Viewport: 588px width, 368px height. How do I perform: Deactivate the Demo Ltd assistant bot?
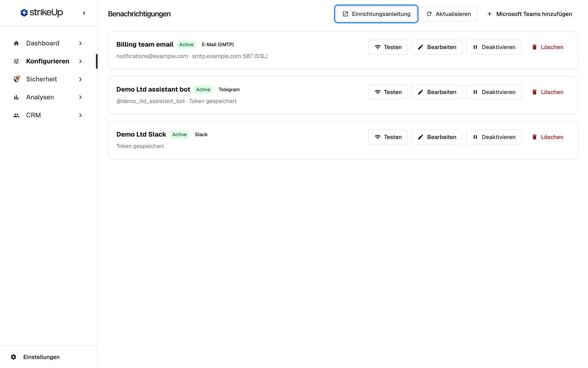tap(494, 92)
